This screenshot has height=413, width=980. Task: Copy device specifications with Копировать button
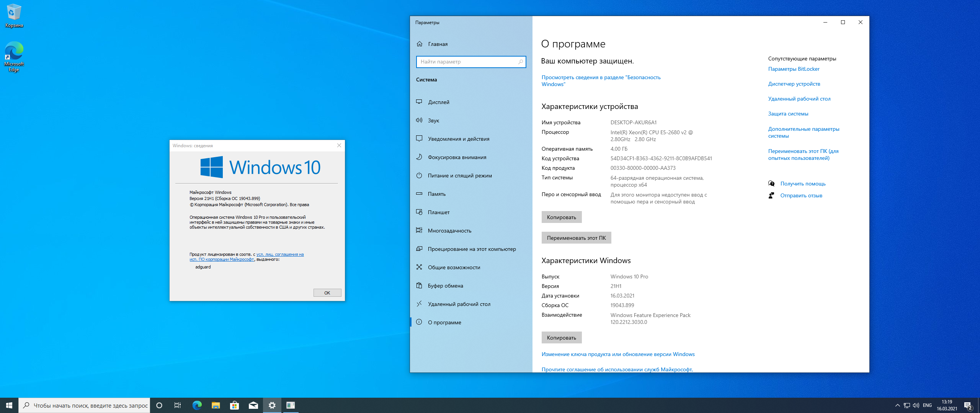[562, 217]
